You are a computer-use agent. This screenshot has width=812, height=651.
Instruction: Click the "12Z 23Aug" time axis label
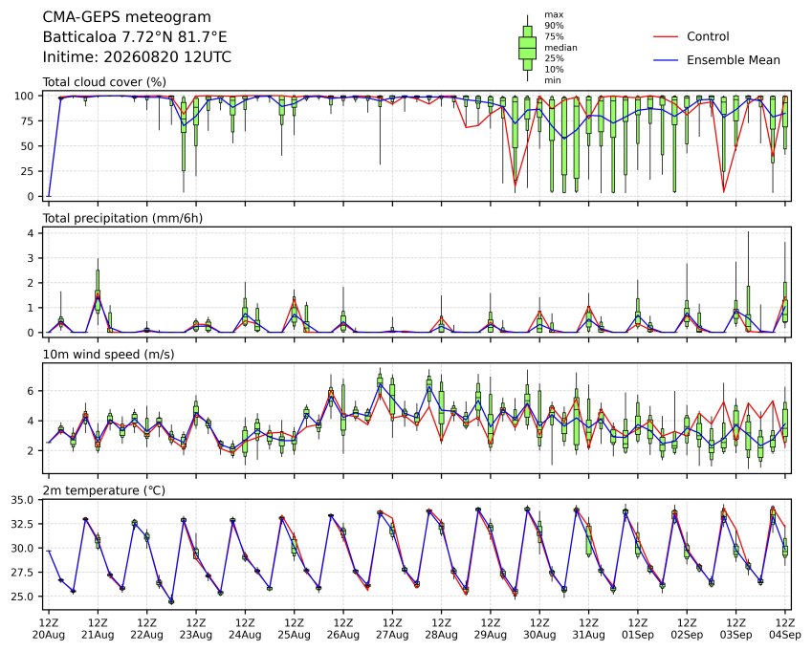pyautogui.click(x=196, y=629)
